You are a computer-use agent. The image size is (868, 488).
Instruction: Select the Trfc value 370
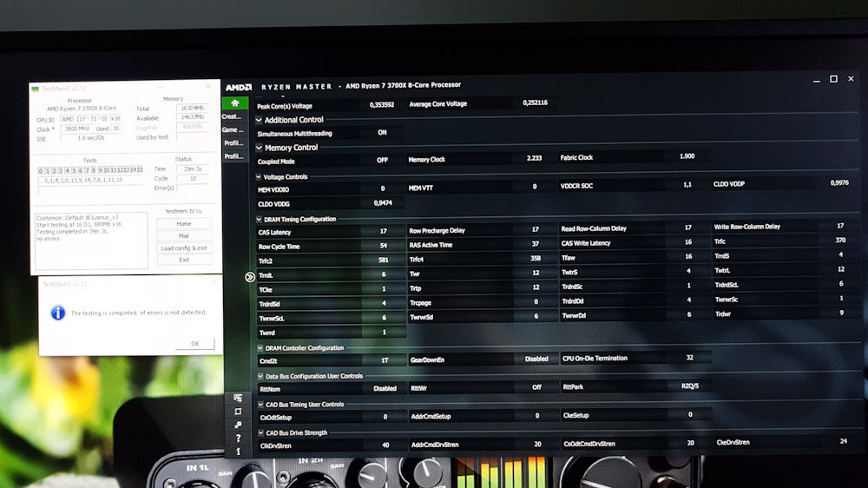click(x=840, y=241)
